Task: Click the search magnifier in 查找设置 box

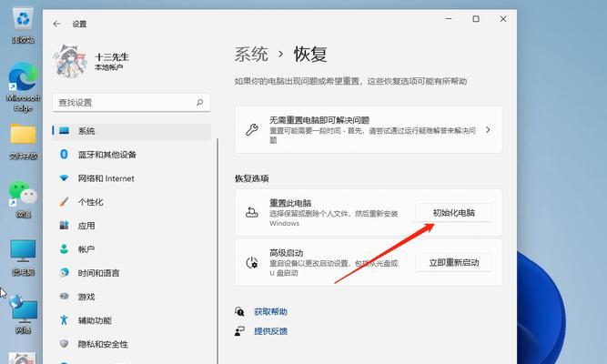Action: point(199,103)
